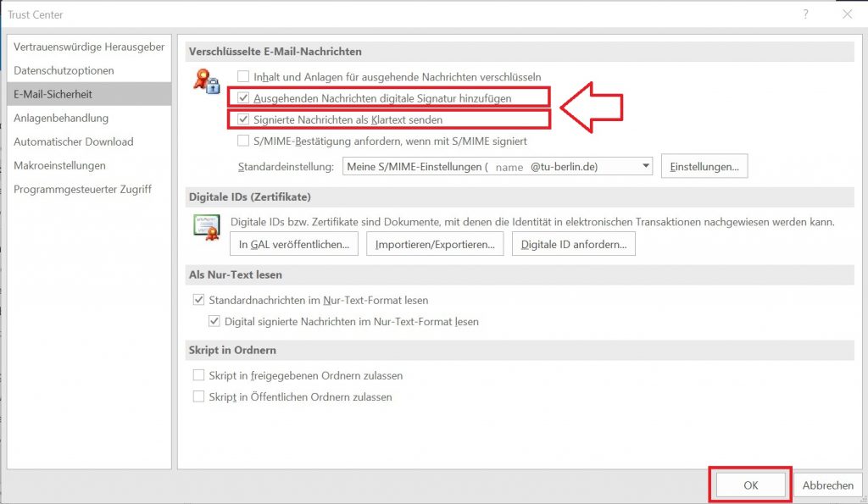Click the 'Standardeinstellung:' label
Image resolution: width=868 pixels, height=504 pixels.
pyautogui.click(x=286, y=167)
